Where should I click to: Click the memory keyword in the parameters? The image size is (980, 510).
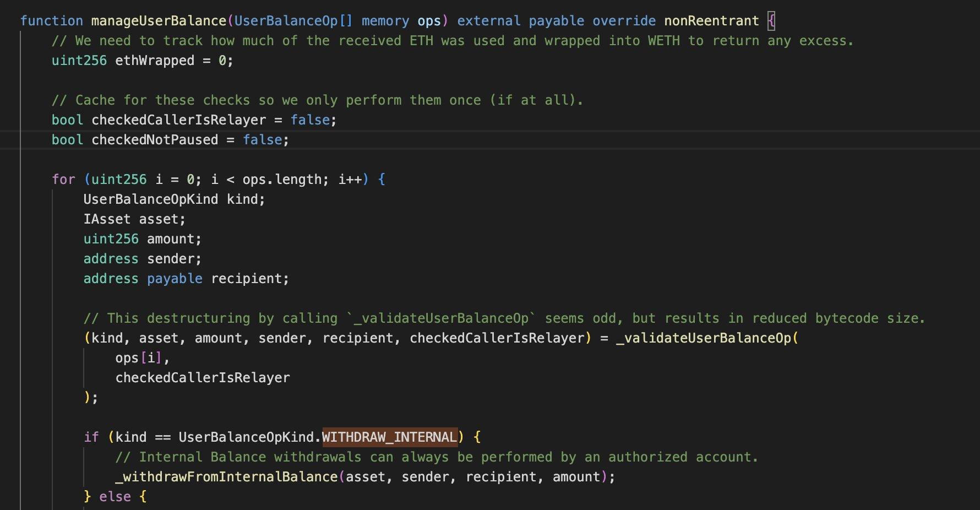point(385,21)
